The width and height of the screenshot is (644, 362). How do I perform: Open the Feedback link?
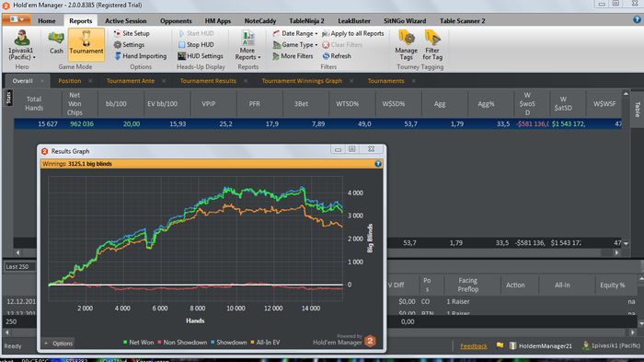point(473,346)
